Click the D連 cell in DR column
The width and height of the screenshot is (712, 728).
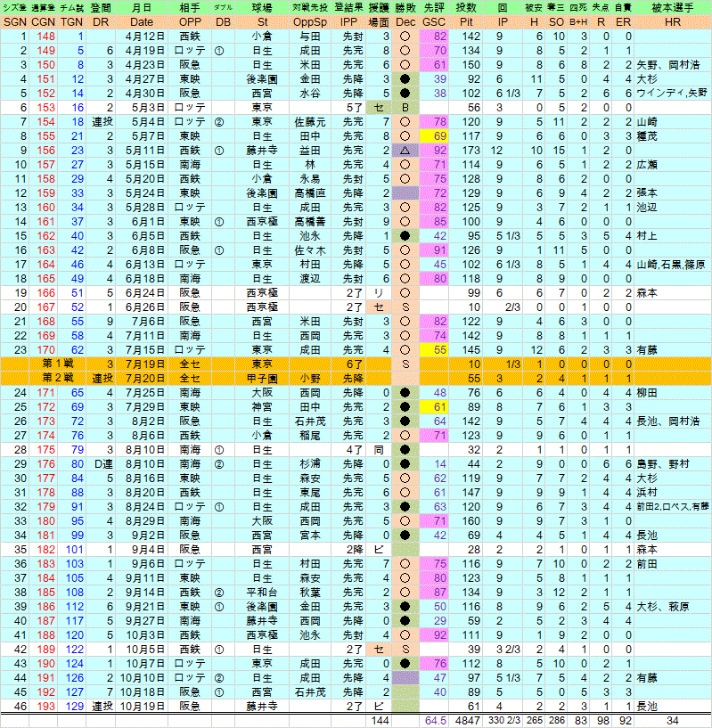tap(103, 464)
